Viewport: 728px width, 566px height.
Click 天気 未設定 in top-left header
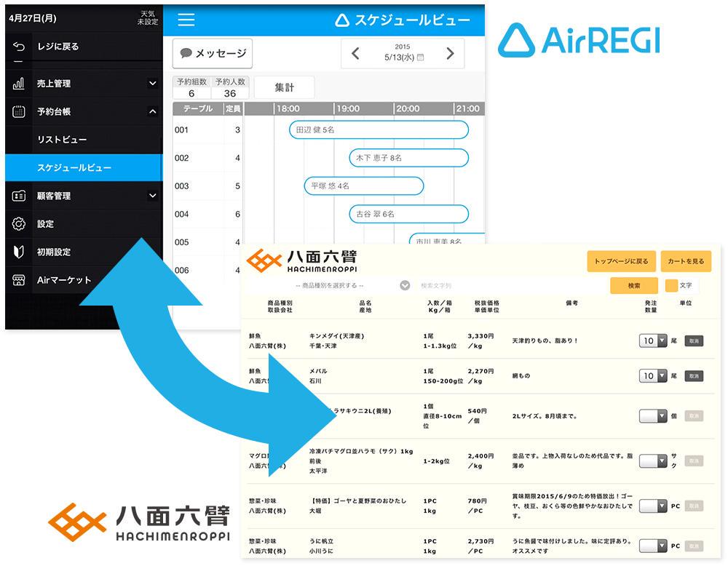(x=148, y=17)
